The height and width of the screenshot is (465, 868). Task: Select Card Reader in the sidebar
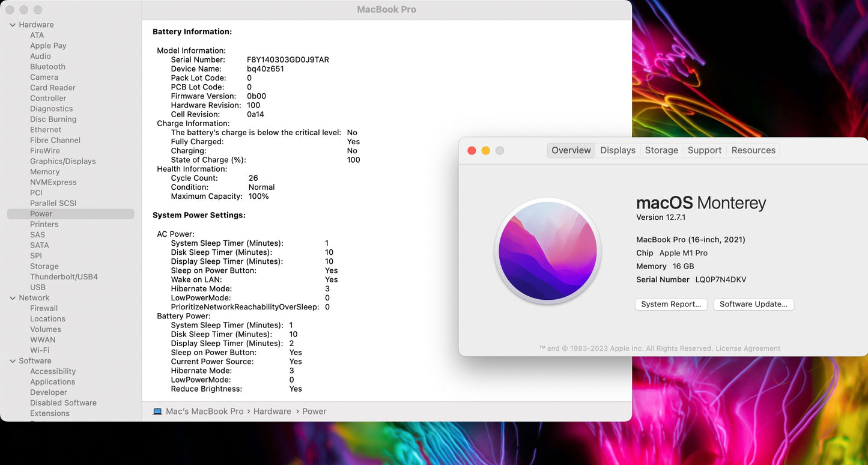coord(52,88)
